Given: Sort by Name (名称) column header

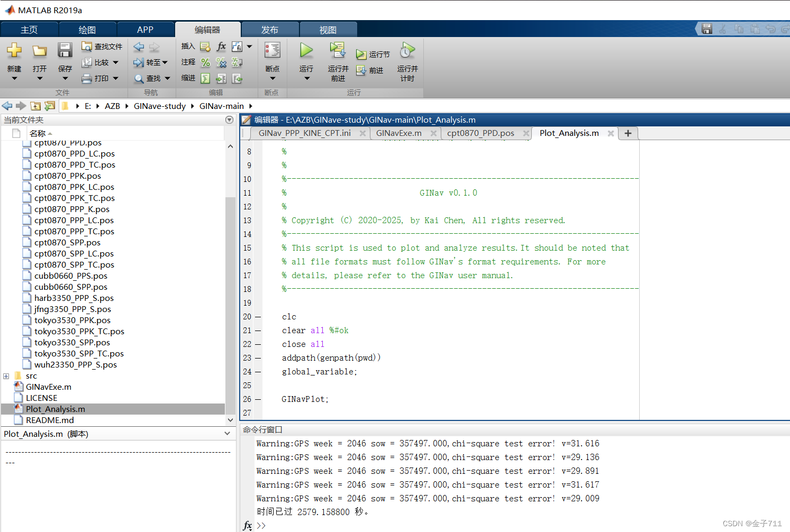Looking at the screenshot, I should pos(38,133).
